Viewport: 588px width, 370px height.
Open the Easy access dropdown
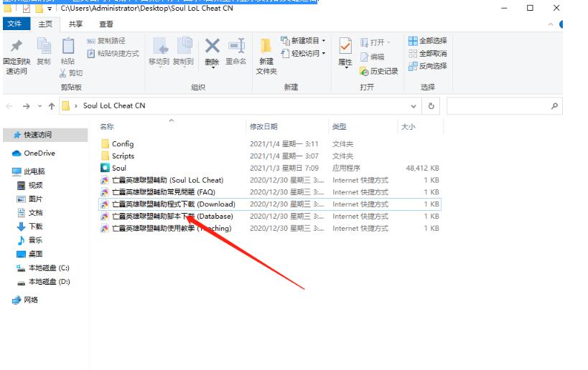click(x=304, y=53)
